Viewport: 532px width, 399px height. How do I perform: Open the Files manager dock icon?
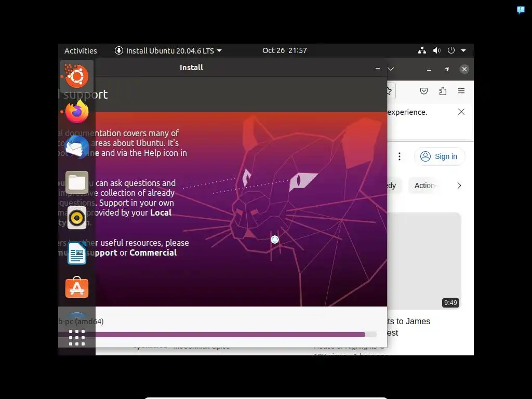(77, 182)
